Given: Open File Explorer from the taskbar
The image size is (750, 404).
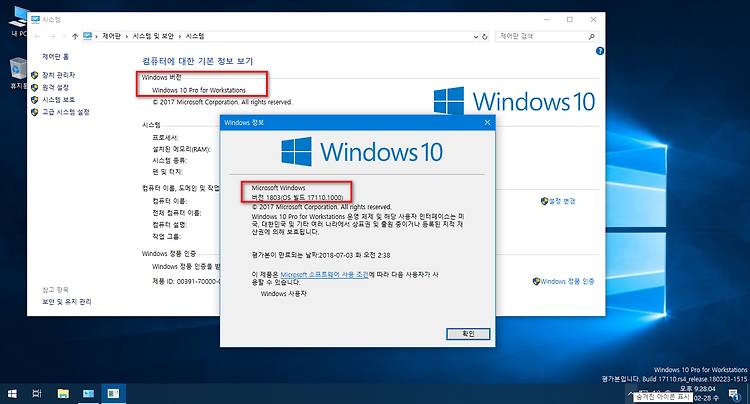Looking at the screenshot, I should click(63, 393).
